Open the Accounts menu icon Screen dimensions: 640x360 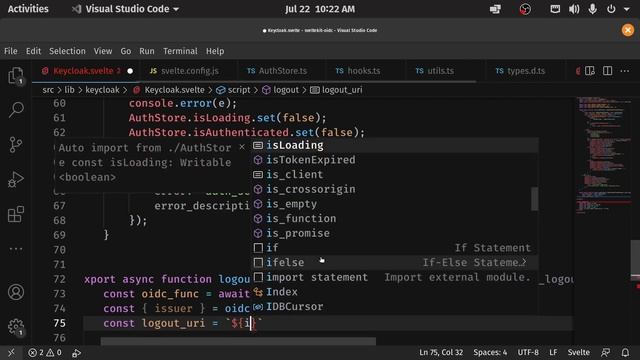click(16, 292)
